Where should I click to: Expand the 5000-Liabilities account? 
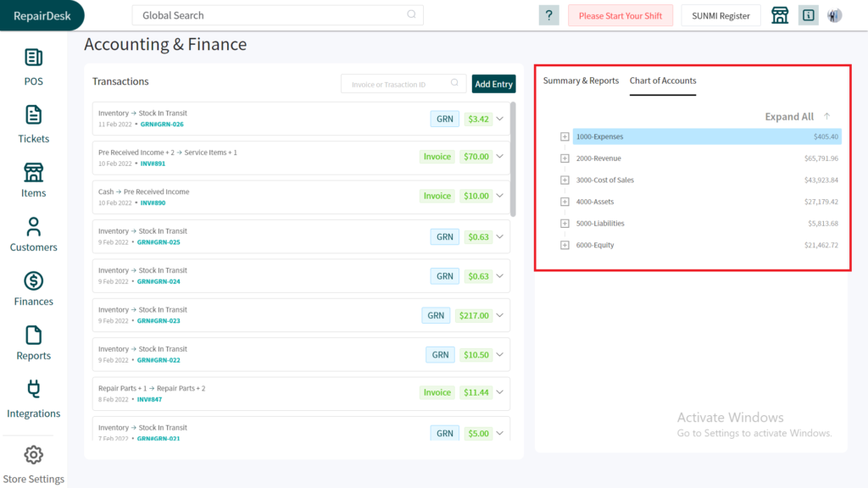(565, 224)
